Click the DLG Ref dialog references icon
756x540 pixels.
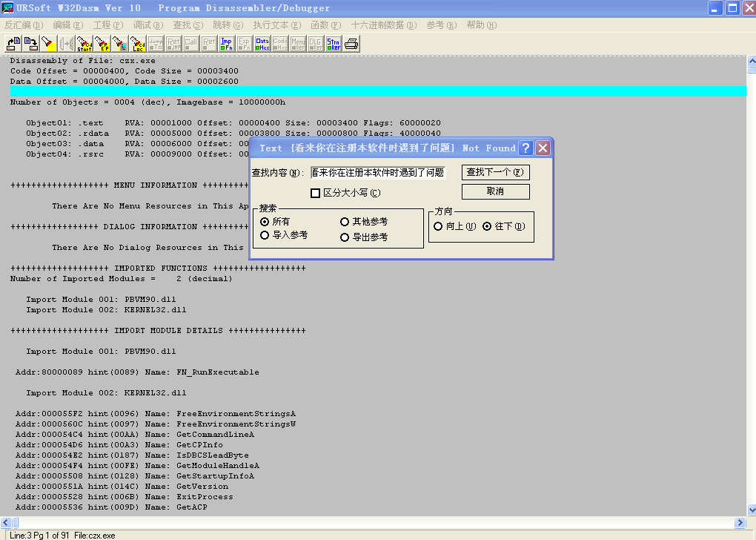(316, 44)
